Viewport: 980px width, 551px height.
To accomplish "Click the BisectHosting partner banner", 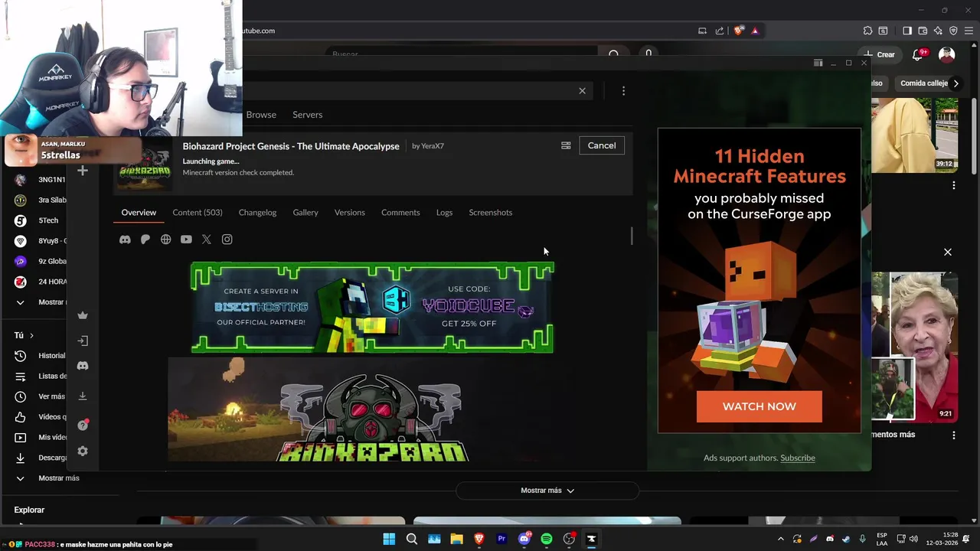I will coord(372,308).
